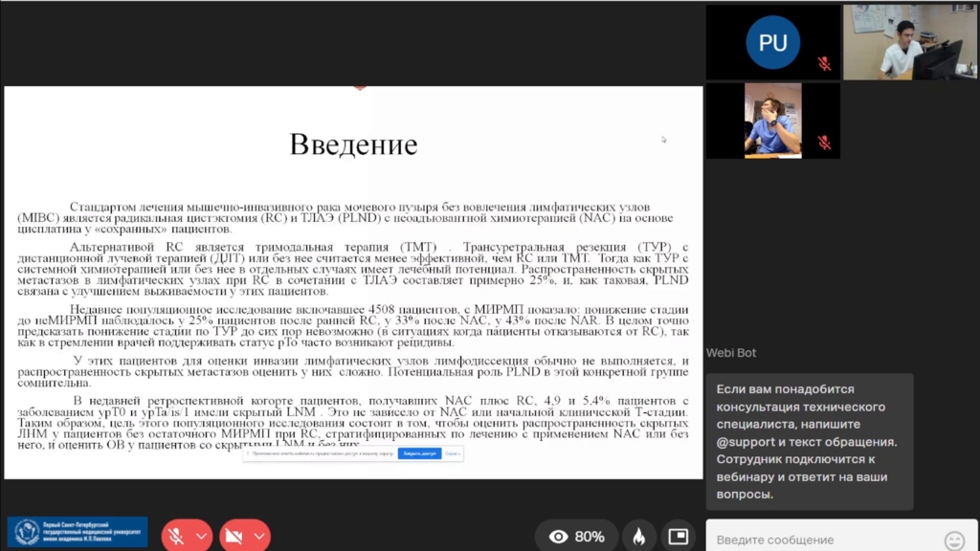980x551 pixels.
Task: Click the 'Введение' slide heading
Action: coord(353,144)
